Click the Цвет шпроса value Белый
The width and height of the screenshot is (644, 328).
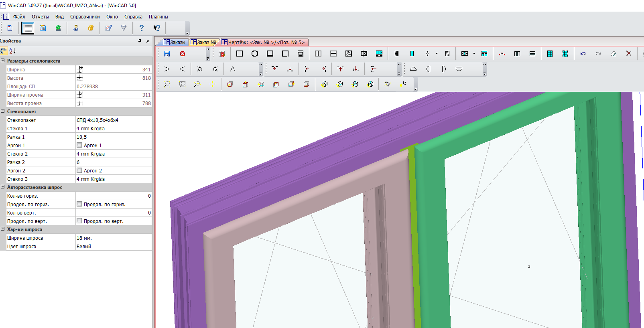click(x=114, y=246)
